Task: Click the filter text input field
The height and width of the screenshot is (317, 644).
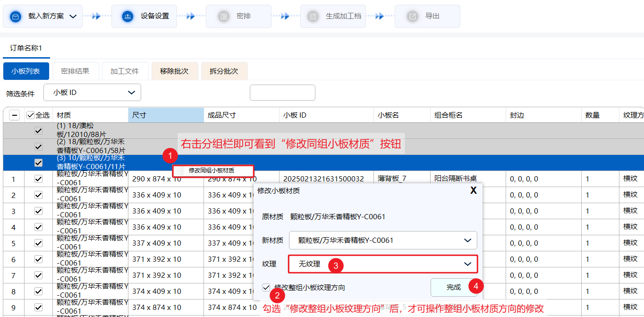Action: (282, 93)
